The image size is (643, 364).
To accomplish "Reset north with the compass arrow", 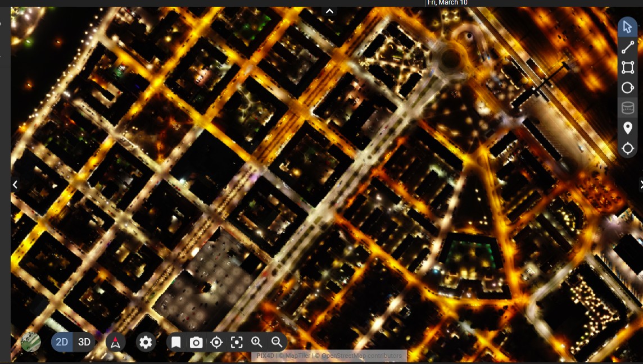I will (x=115, y=343).
